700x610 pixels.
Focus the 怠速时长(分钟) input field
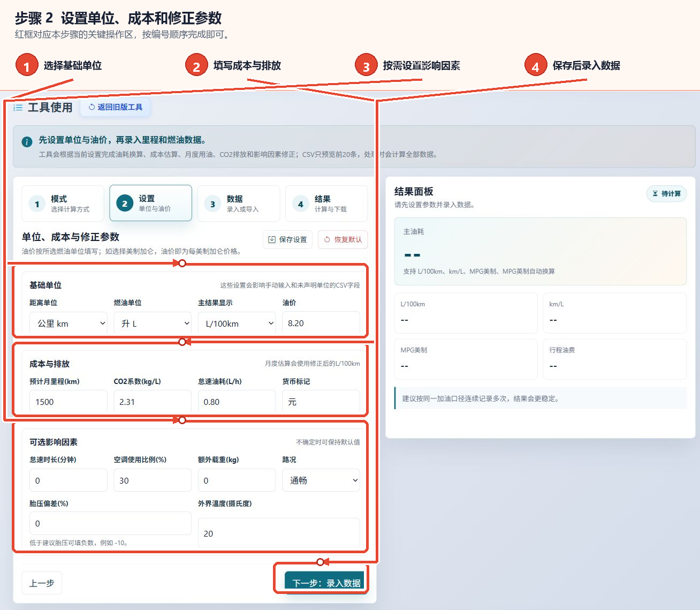[x=68, y=480]
